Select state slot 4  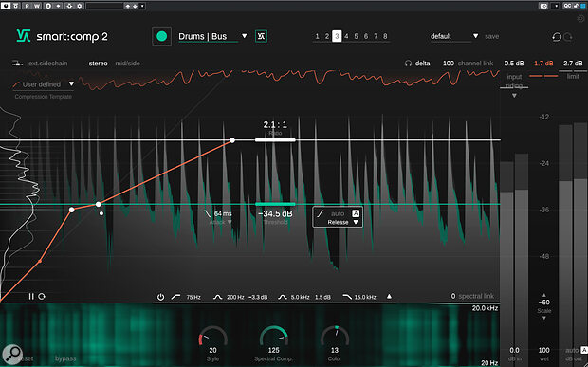click(346, 36)
